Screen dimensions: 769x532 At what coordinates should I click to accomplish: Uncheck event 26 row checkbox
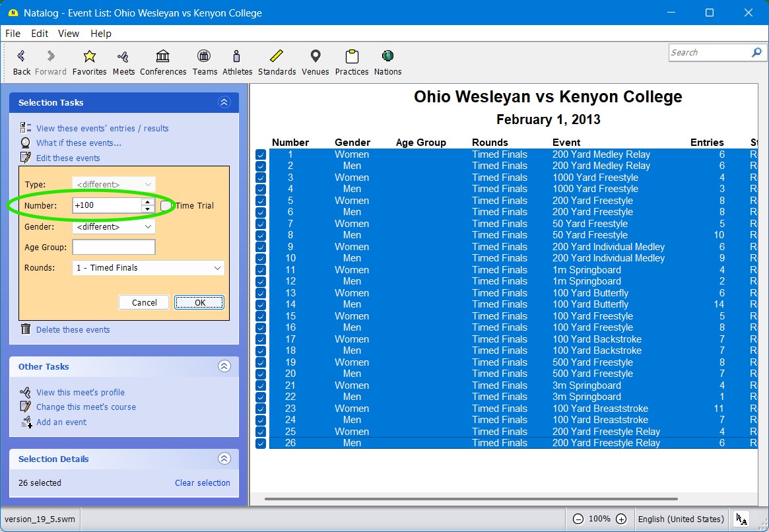coord(261,444)
